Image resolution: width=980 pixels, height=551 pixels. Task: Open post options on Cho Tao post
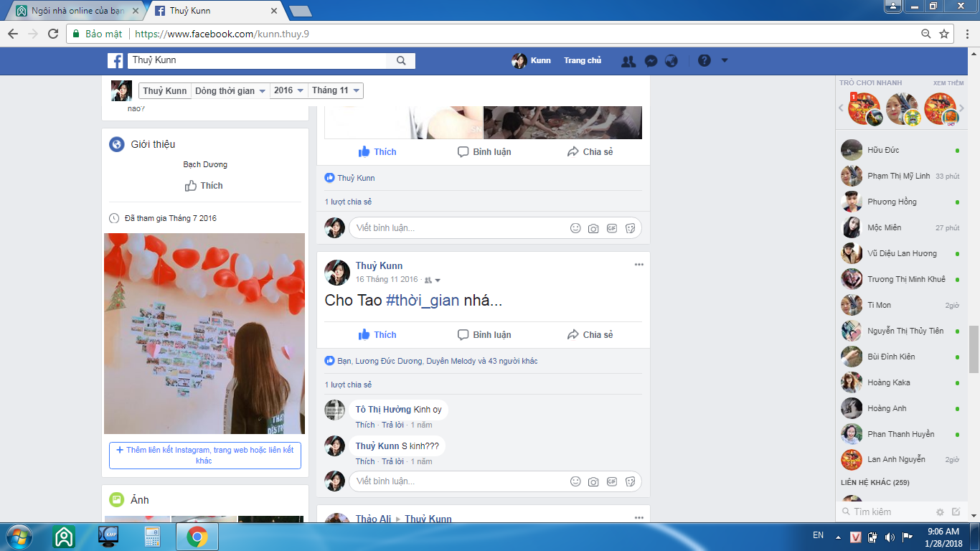[639, 265]
